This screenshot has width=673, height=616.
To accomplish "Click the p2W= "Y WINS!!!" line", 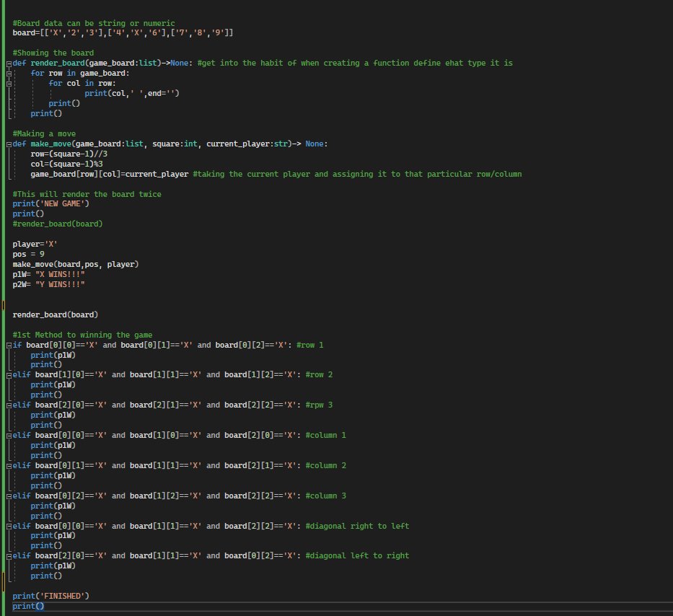I will click(48, 285).
